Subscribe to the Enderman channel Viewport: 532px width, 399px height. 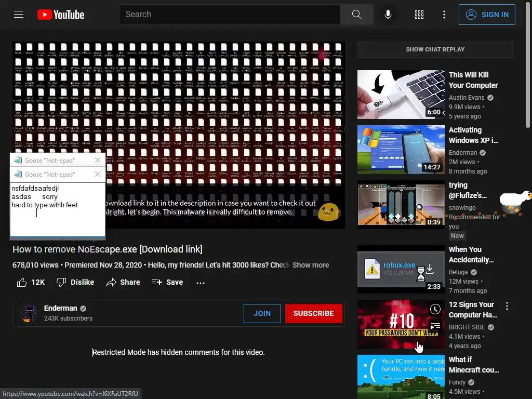313,313
